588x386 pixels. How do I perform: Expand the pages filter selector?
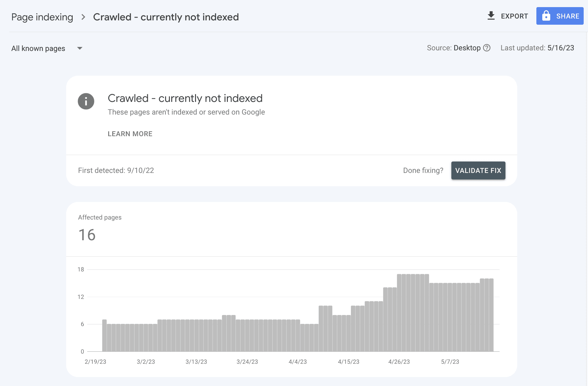point(46,48)
